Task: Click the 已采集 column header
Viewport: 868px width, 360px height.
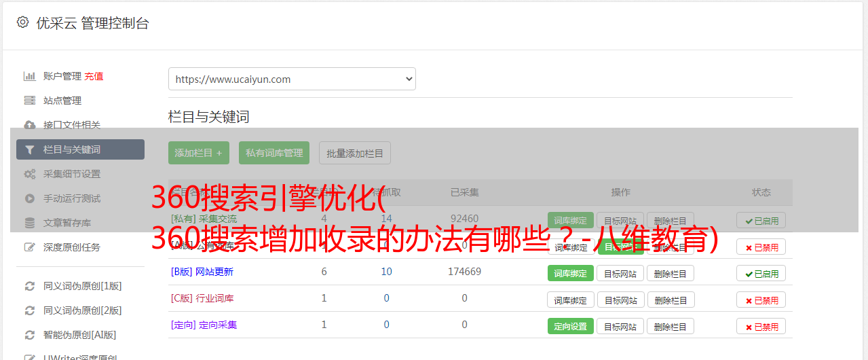Action: click(x=465, y=192)
